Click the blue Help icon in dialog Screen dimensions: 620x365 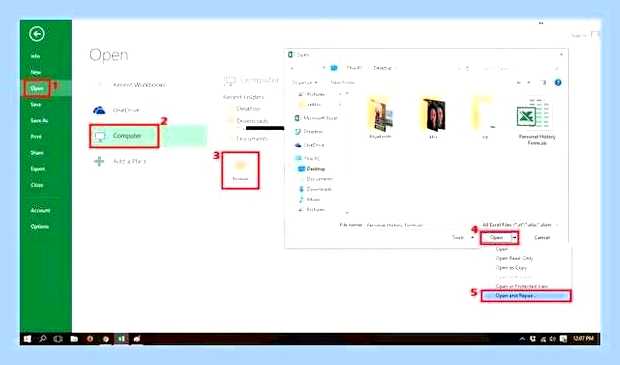[x=558, y=83]
